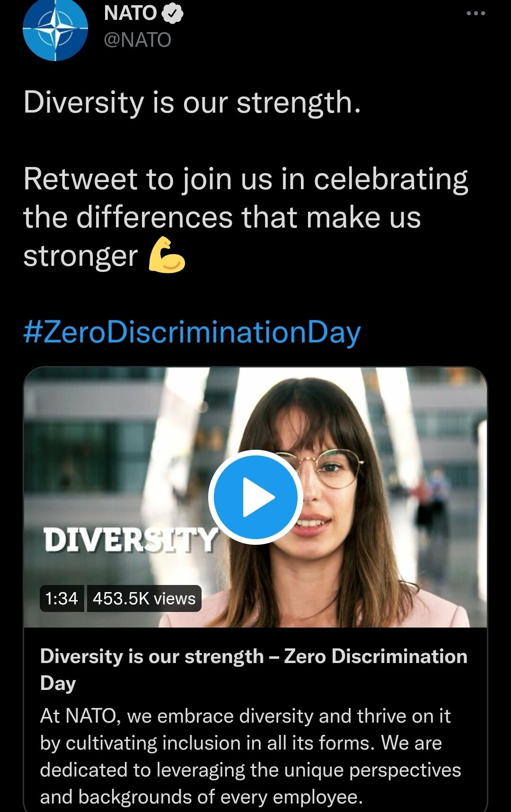Click the tweet line 'Diversity is our strength.'
This screenshot has width=511, height=812.
pyautogui.click(x=192, y=102)
